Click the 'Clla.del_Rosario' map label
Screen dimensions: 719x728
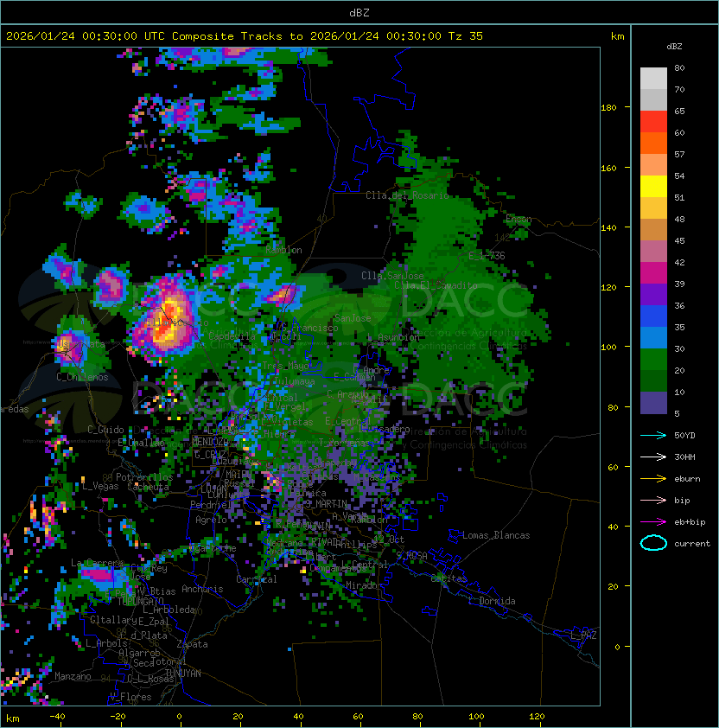pos(407,195)
